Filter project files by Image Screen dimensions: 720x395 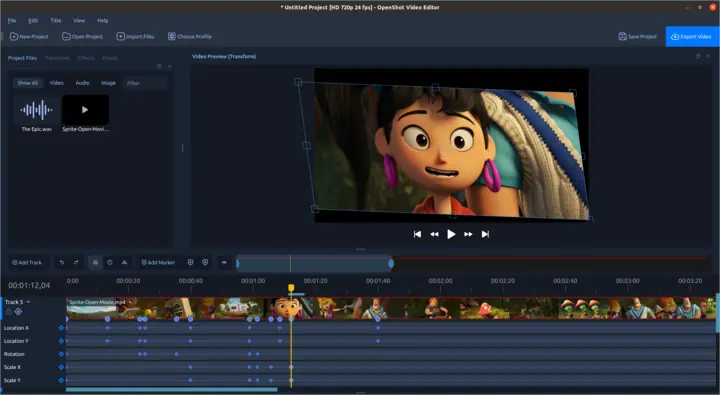(x=108, y=83)
